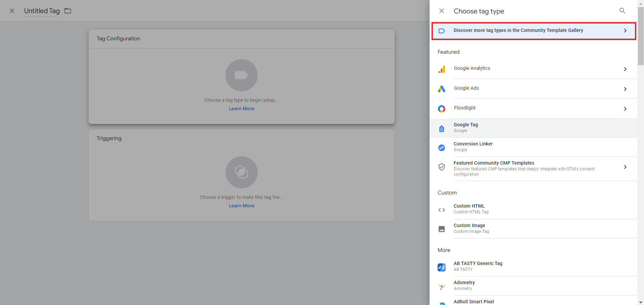Open the Community Template Gallery via chevron
644x305 pixels.
pyautogui.click(x=625, y=30)
